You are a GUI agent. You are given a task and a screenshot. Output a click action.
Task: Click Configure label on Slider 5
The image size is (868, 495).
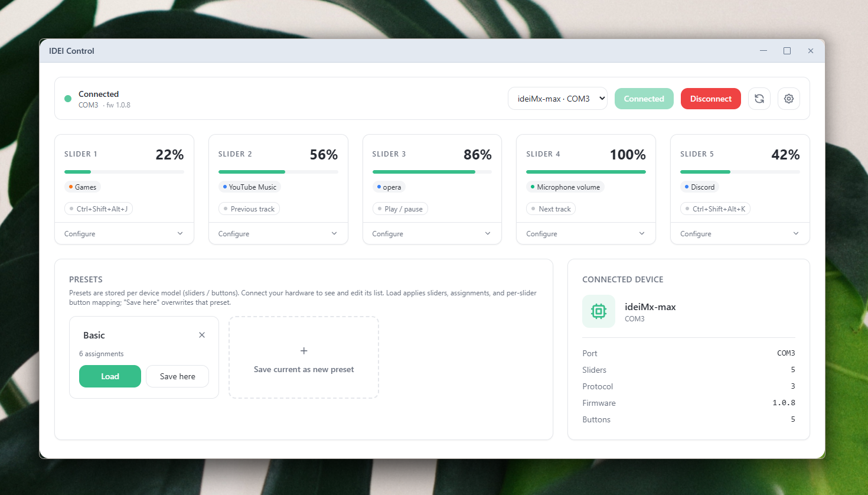[696, 234]
